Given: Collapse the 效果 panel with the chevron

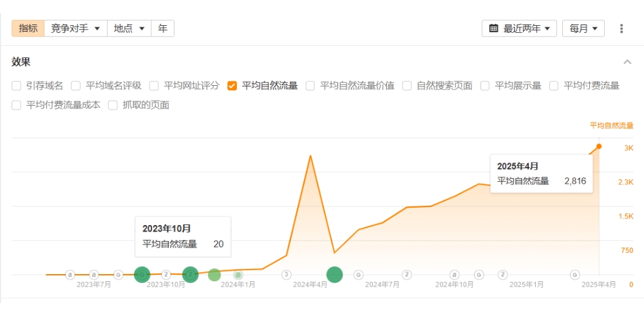Looking at the screenshot, I should click(627, 62).
